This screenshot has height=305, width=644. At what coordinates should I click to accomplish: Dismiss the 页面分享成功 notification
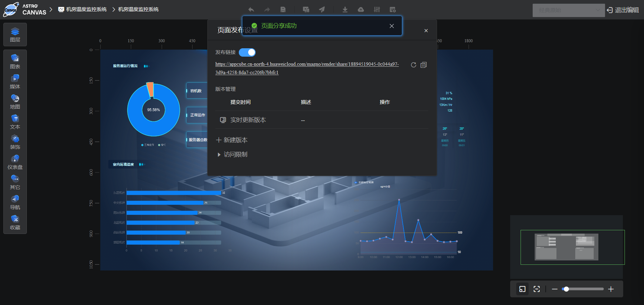(x=391, y=26)
